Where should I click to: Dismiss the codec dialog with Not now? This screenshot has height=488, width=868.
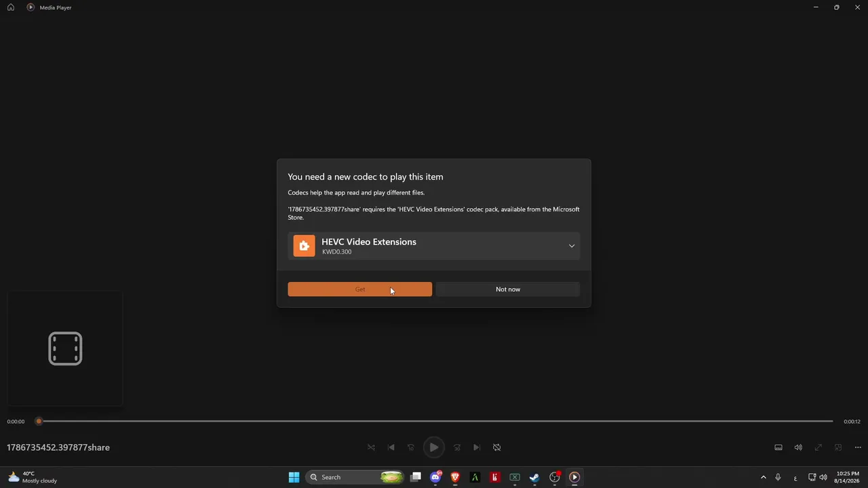pyautogui.click(x=508, y=289)
